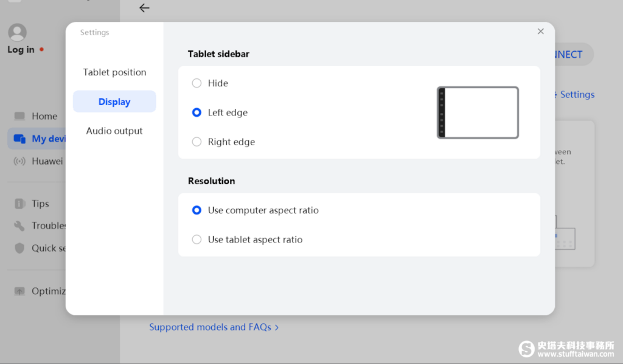Click the Troubleshooting wrench icon
Screen dimensions: 623x364
click(19, 226)
